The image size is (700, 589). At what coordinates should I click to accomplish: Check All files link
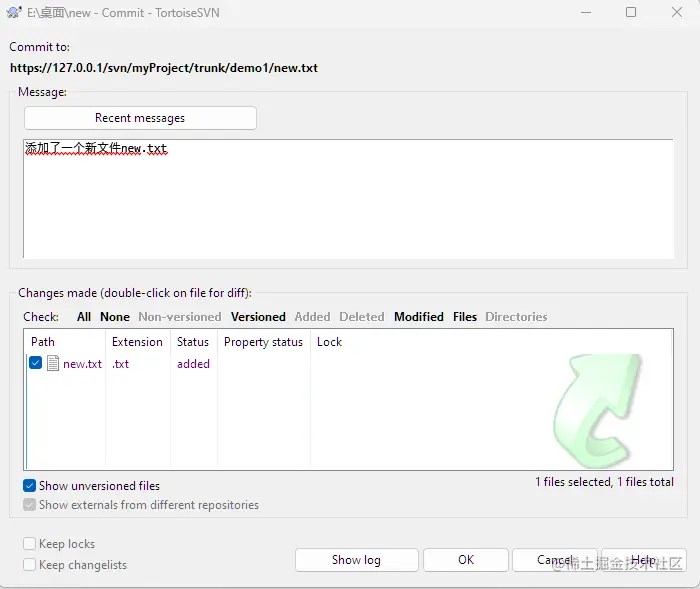84,317
